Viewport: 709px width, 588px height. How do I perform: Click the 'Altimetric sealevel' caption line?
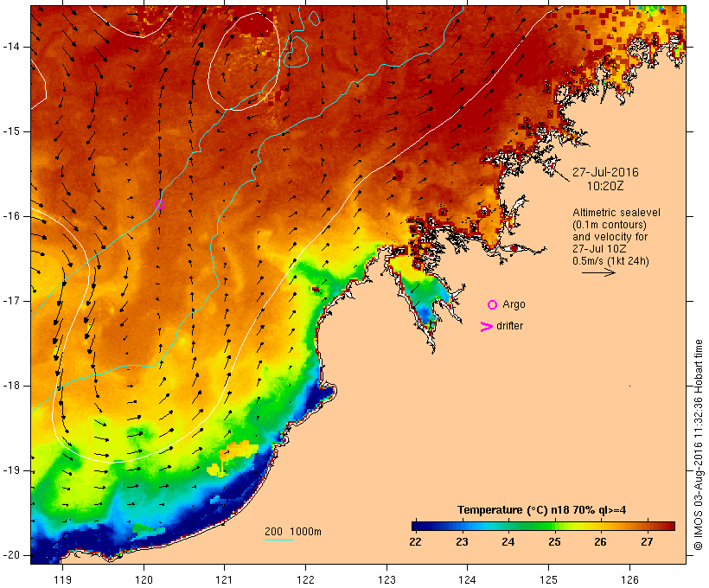click(x=616, y=213)
